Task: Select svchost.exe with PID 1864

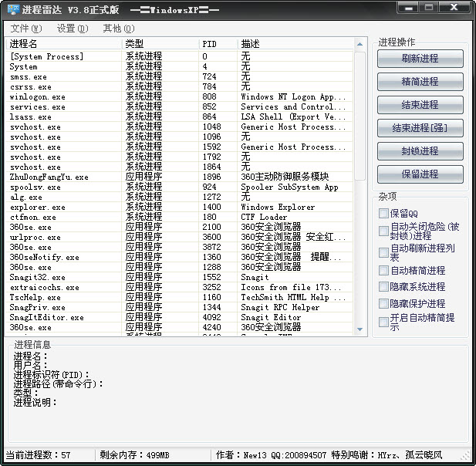Action: click(x=180, y=167)
